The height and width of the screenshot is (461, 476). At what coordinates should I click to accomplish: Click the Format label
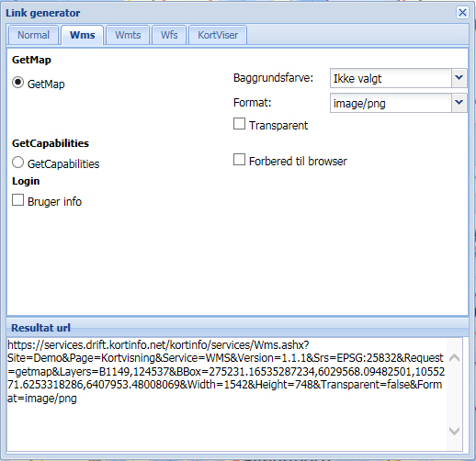(x=253, y=103)
